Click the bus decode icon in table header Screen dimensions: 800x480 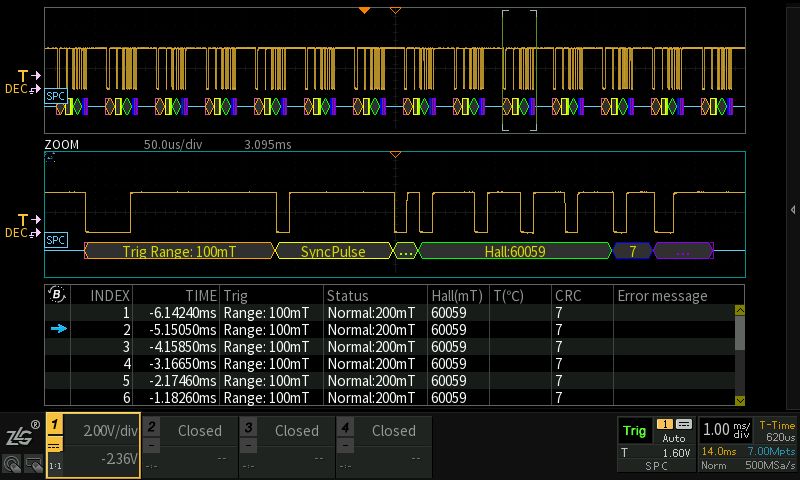(58, 295)
